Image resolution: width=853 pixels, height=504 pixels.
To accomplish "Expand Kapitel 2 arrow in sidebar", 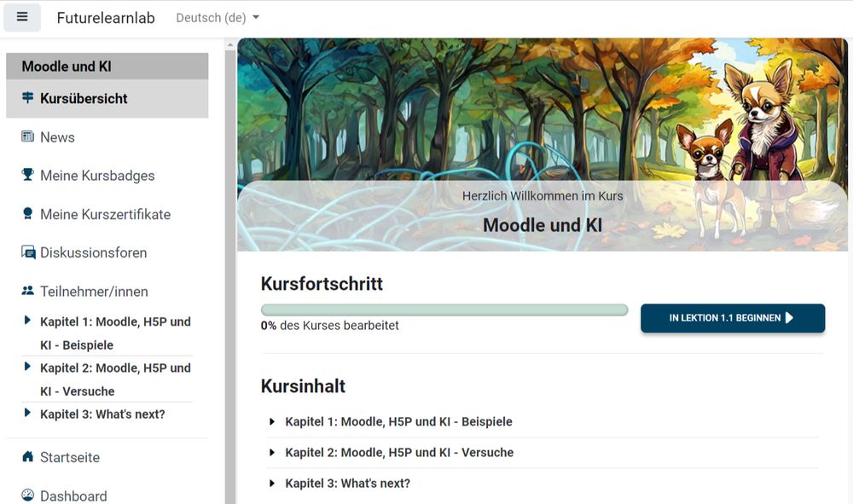I will [27, 367].
